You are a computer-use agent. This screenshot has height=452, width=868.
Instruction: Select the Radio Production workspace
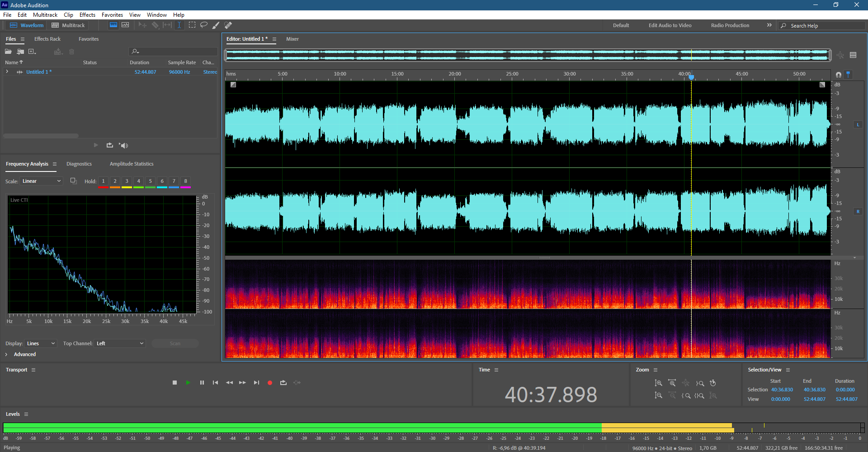730,25
